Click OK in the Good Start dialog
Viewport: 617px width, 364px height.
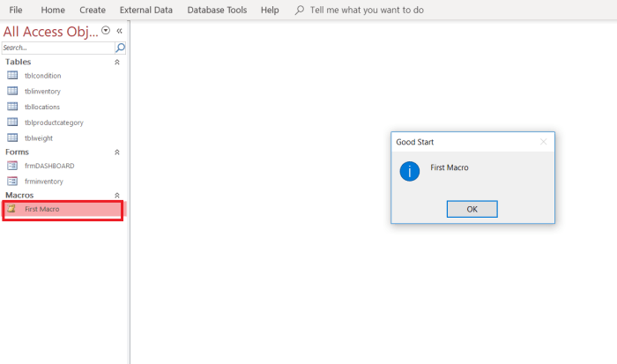472,209
